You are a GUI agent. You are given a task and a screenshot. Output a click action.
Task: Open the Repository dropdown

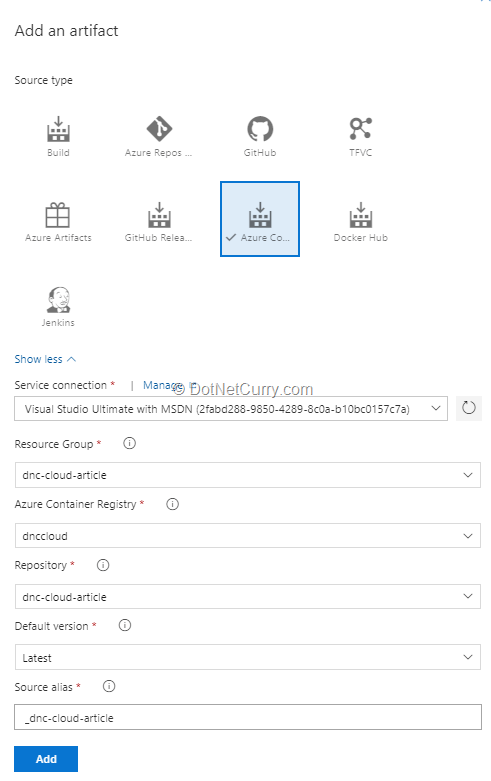pyautogui.click(x=248, y=596)
